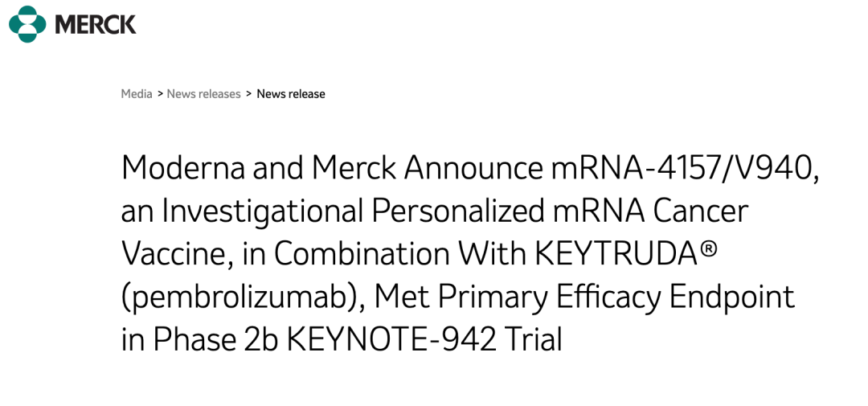Viewport: 868px width, 406px height.
Task: Click the MERCK wordmark text
Action: [96, 24]
